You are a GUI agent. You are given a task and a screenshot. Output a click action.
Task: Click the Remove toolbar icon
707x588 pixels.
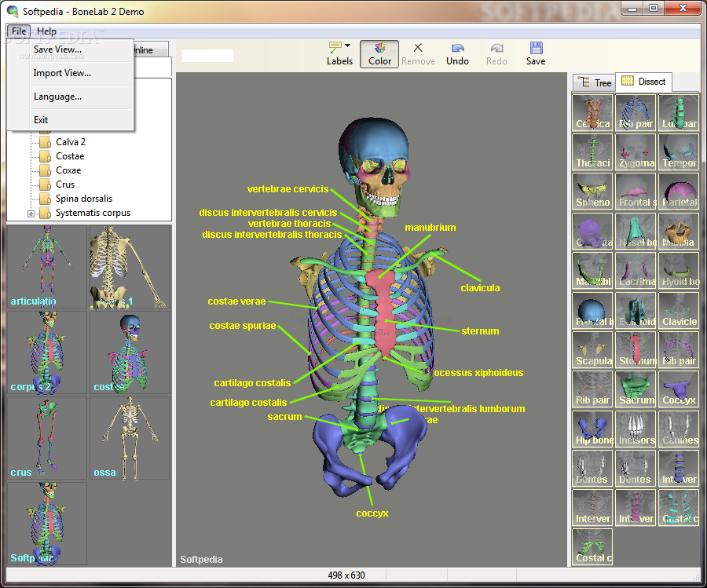[x=418, y=54]
